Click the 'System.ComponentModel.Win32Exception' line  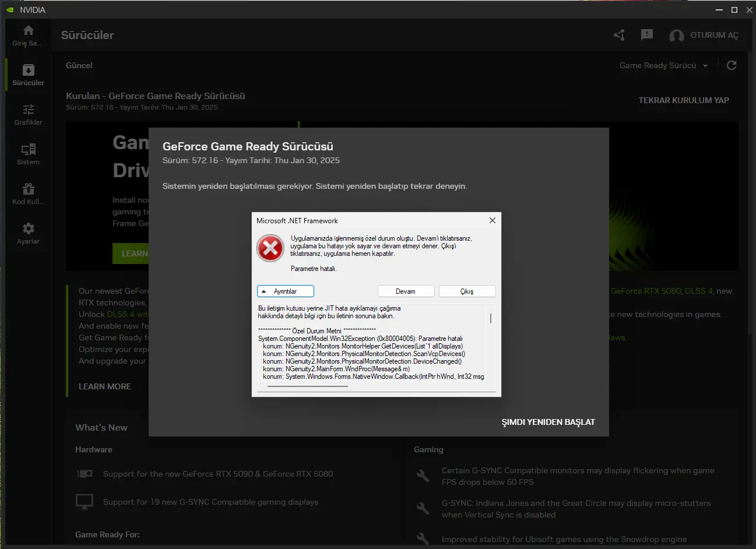pyautogui.click(x=360, y=339)
